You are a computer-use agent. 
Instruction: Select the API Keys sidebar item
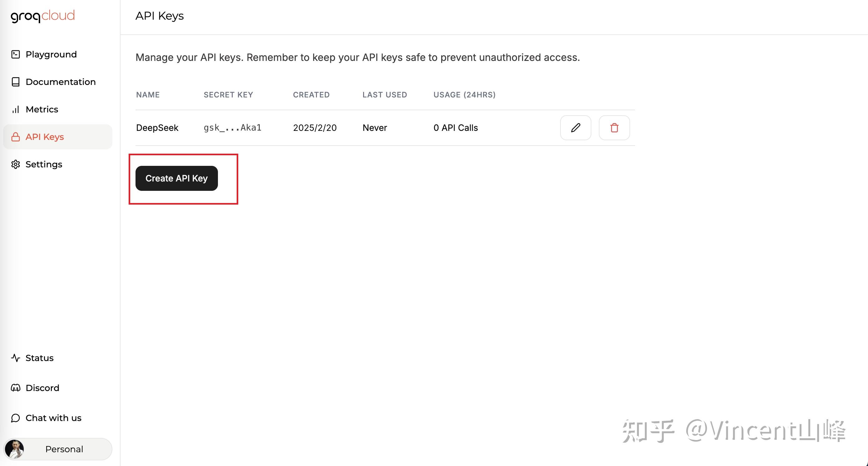[58, 137]
